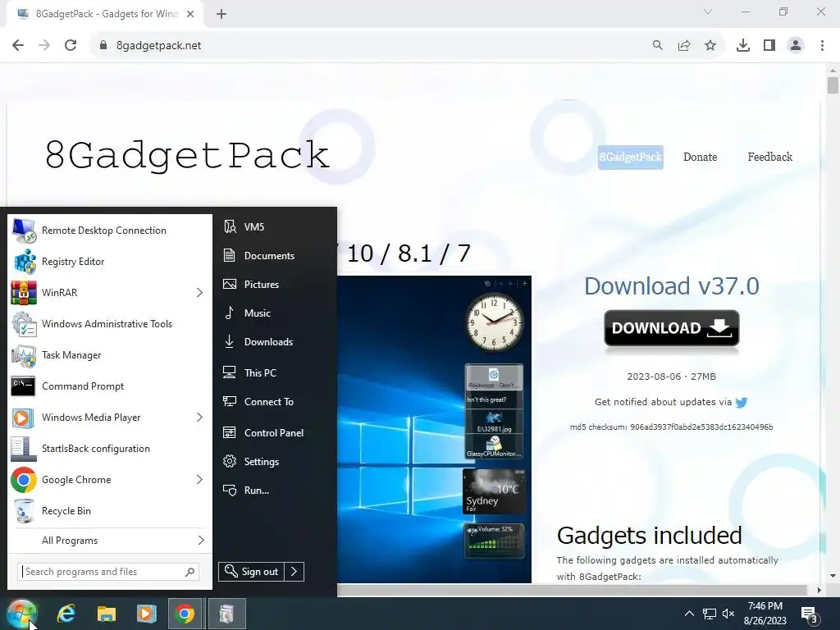Viewport: 840px width, 630px height.
Task: Open File Explorer from taskbar
Action: (x=106, y=614)
